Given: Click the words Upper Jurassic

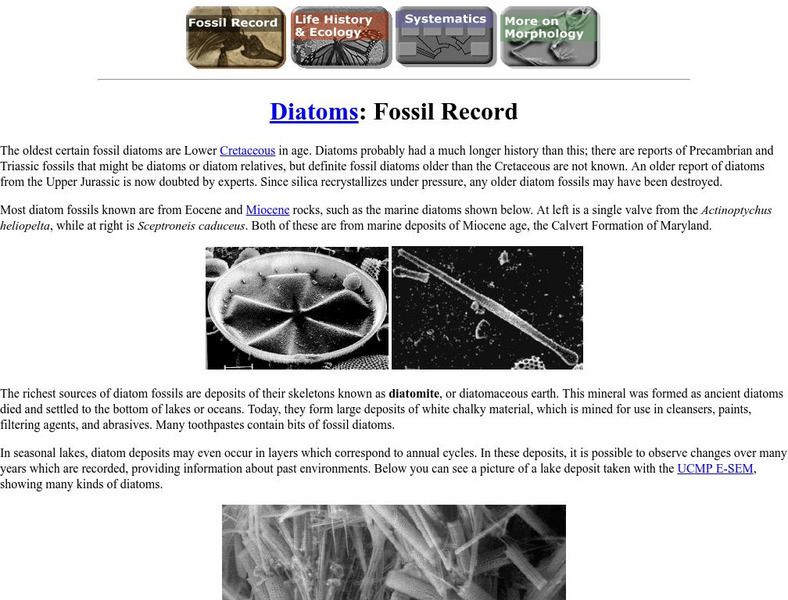Looking at the screenshot, I should [x=83, y=182].
